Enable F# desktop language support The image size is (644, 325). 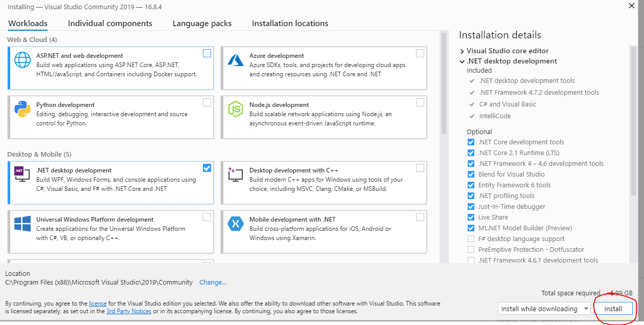click(x=471, y=239)
